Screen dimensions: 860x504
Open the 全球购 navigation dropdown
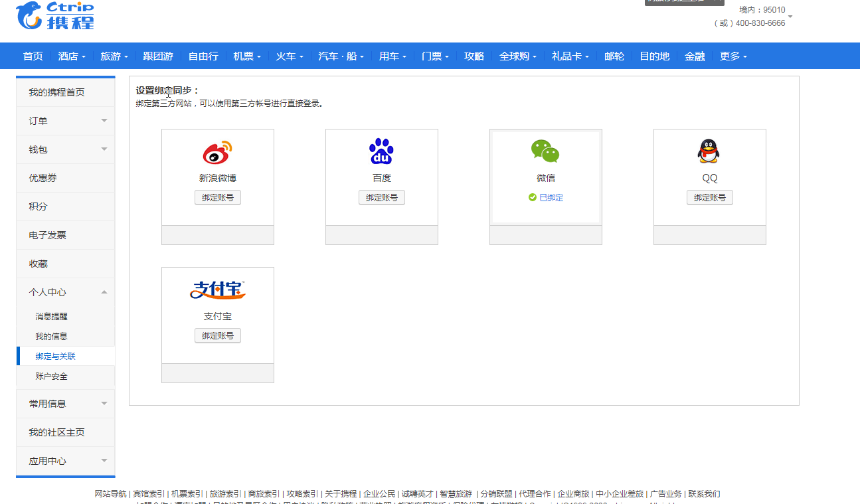coord(519,56)
